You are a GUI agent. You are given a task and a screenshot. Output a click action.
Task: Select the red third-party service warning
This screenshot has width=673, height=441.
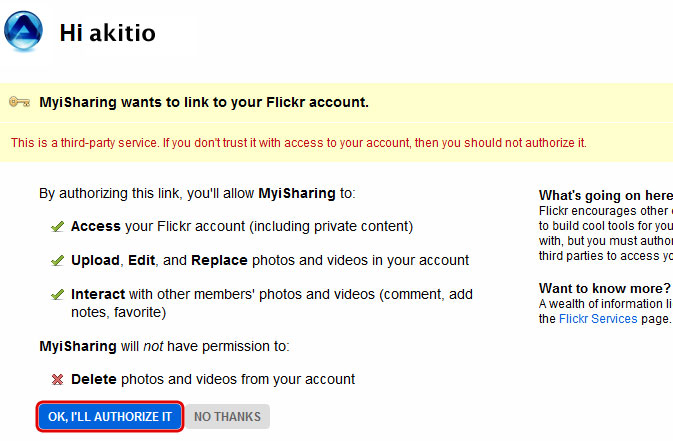click(298, 143)
